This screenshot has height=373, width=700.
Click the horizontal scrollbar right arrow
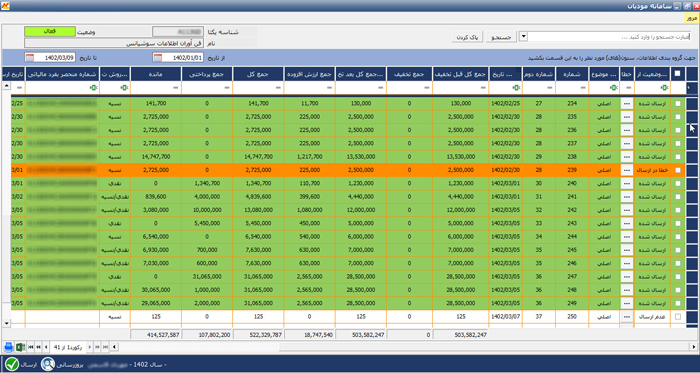click(694, 347)
